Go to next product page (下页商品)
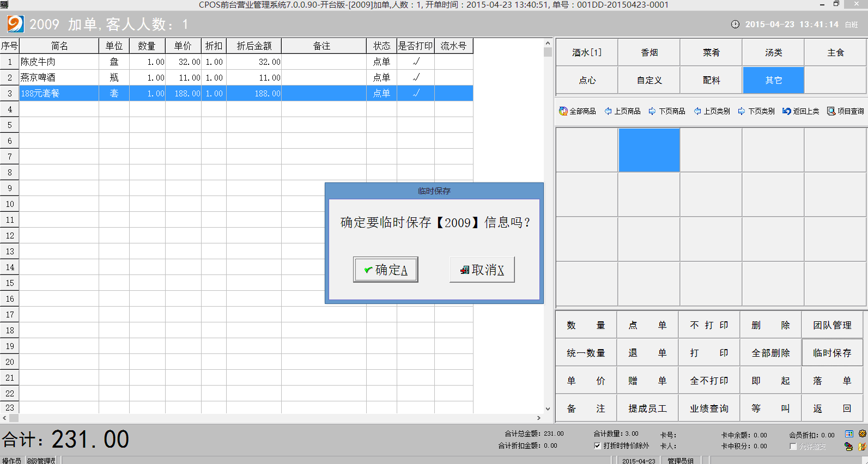 [x=652, y=111]
